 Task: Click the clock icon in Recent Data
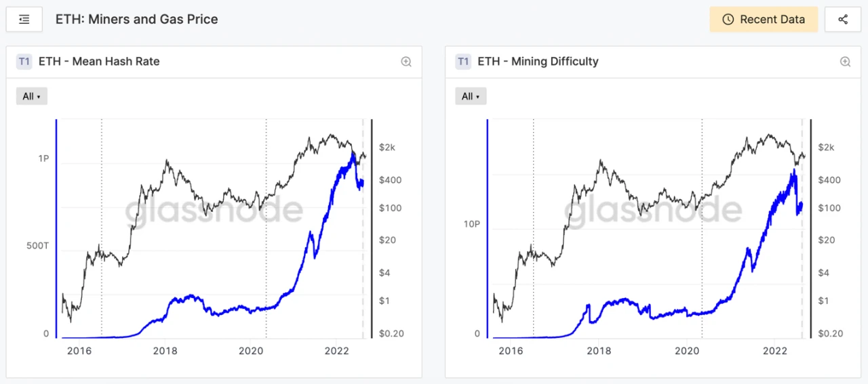click(728, 20)
